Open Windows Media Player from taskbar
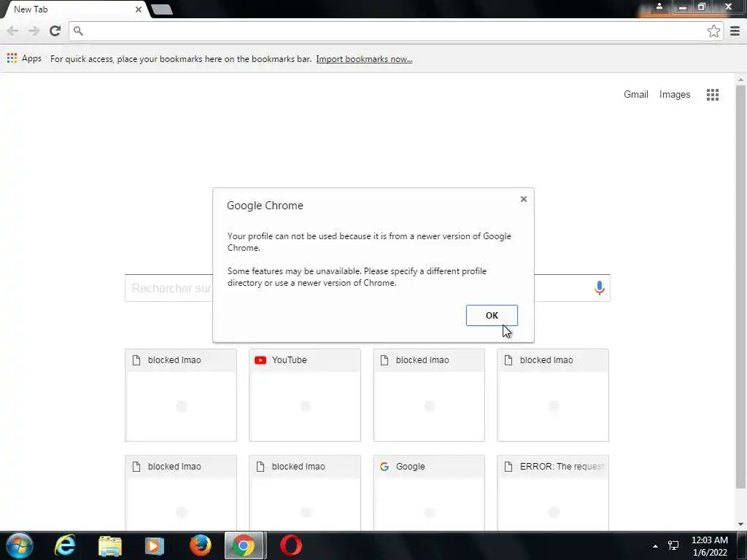 click(154, 545)
